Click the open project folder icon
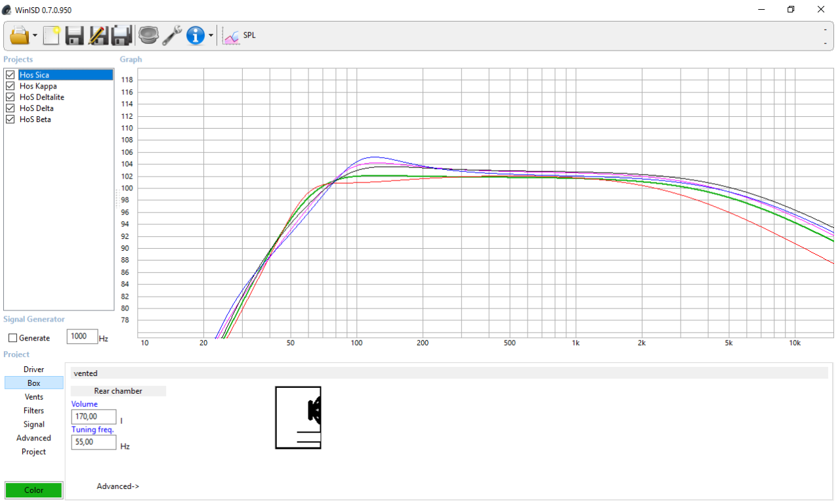 [20, 35]
